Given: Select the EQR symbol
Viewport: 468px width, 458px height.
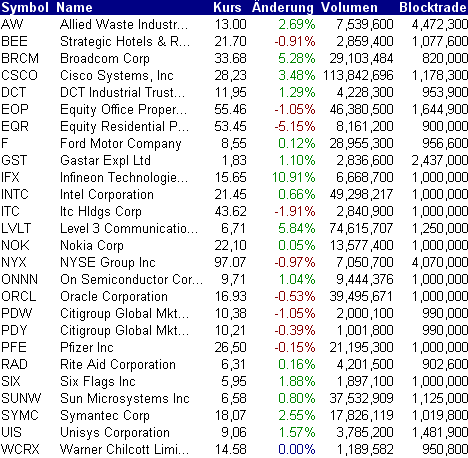Looking at the screenshot, I should (x=15, y=126).
